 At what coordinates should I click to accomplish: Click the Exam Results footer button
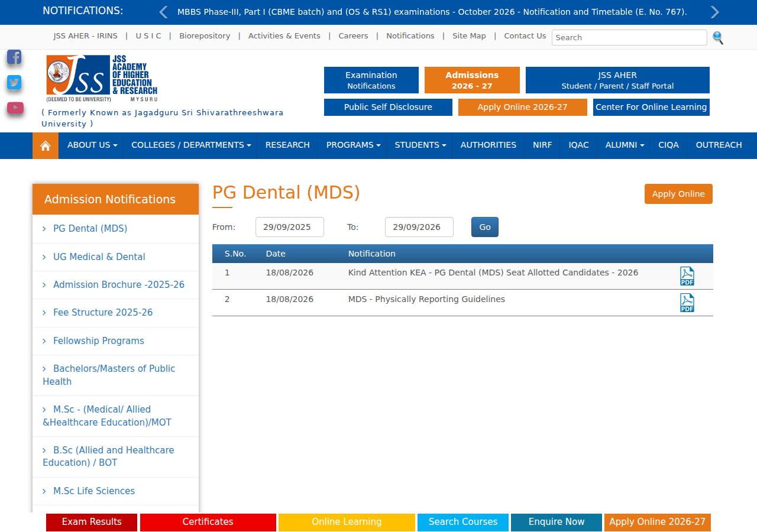[x=92, y=523]
